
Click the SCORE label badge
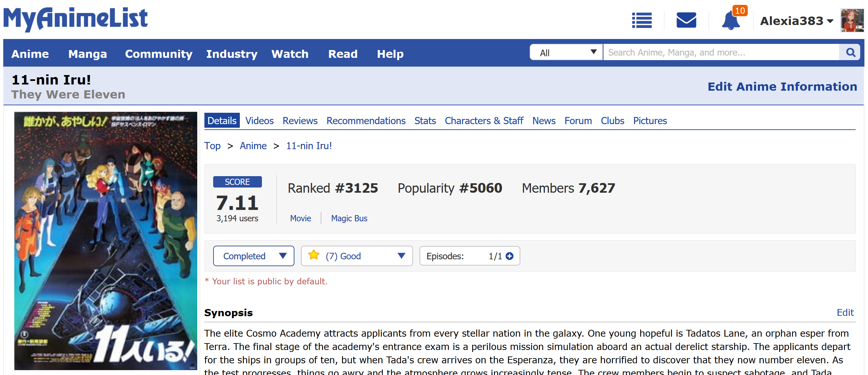(x=237, y=182)
